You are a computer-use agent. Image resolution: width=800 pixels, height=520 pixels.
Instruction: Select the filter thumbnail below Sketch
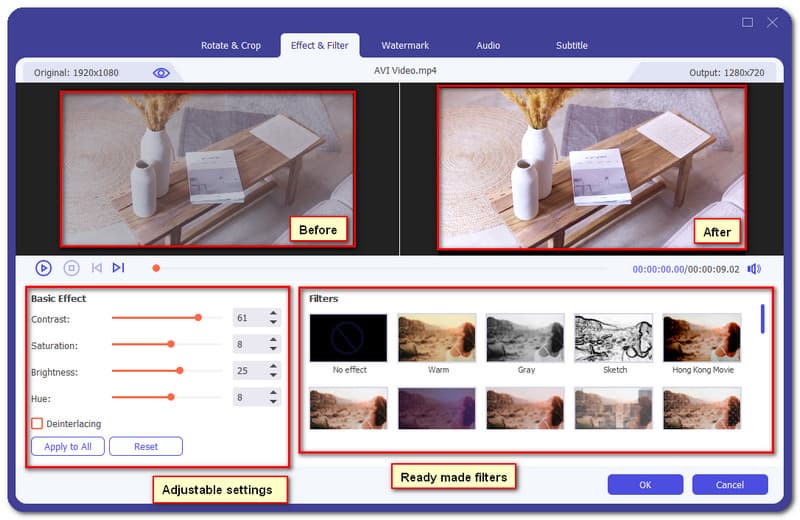pyautogui.click(x=614, y=408)
